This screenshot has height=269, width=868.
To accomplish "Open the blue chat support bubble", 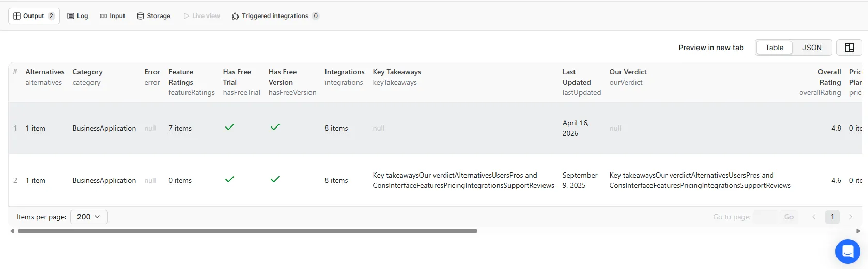I will [847, 251].
